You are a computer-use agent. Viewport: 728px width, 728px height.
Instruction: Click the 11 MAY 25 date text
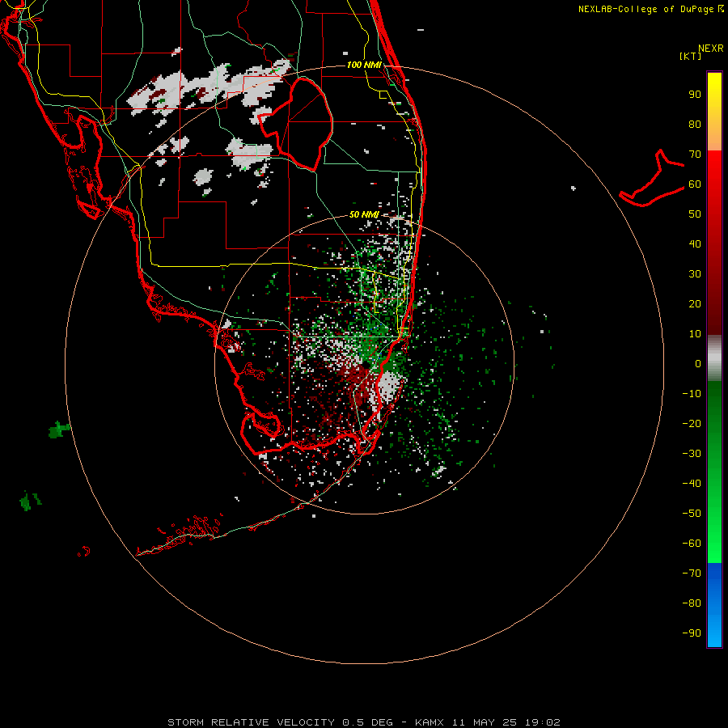pos(484,722)
